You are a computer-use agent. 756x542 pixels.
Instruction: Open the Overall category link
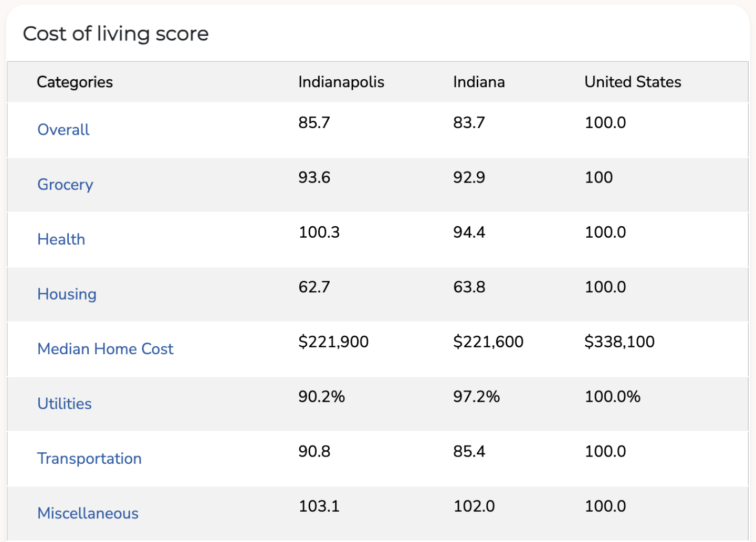[x=64, y=130]
